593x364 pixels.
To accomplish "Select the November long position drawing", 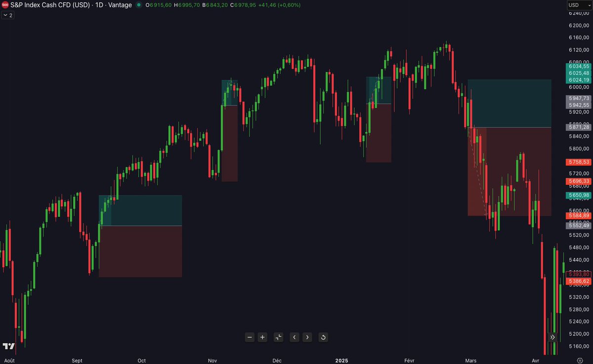I will click(x=229, y=130).
